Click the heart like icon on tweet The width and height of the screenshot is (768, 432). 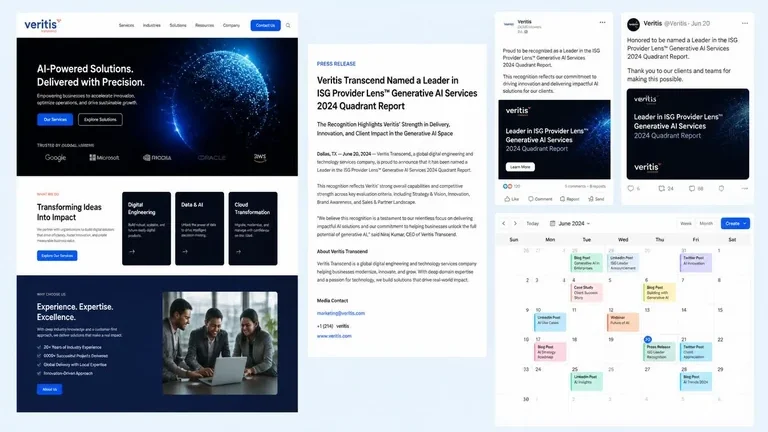[x=630, y=189]
